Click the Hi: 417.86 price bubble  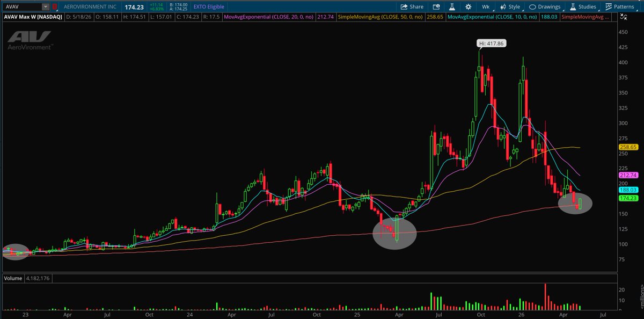(x=493, y=43)
